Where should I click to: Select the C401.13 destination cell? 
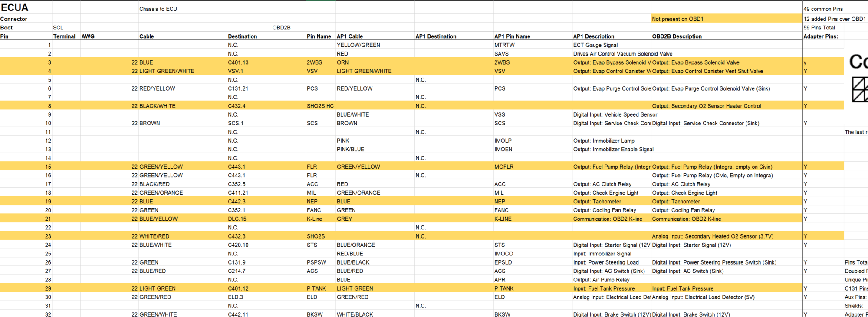238,62
